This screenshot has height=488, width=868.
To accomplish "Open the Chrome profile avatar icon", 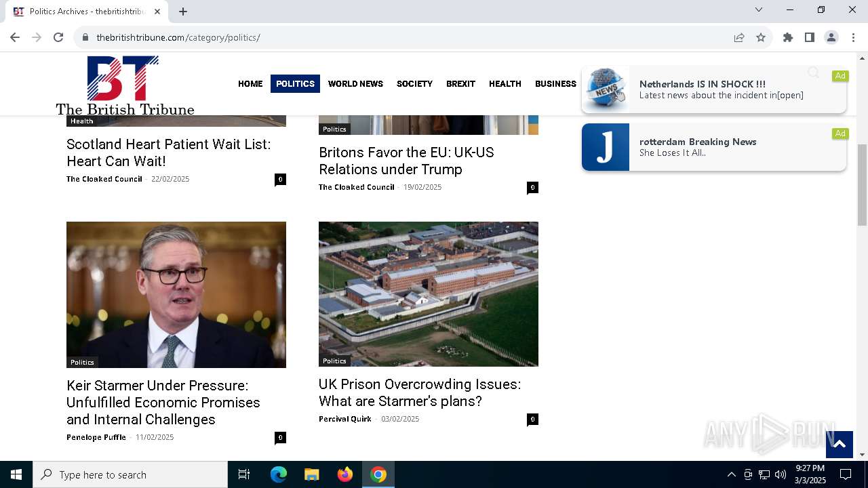I will click(x=831, y=37).
